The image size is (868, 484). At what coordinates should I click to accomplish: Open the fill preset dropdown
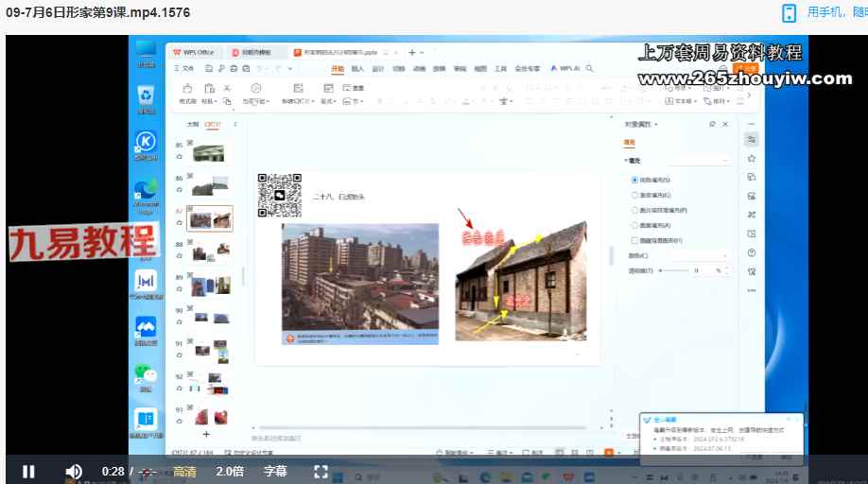(x=699, y=161)
